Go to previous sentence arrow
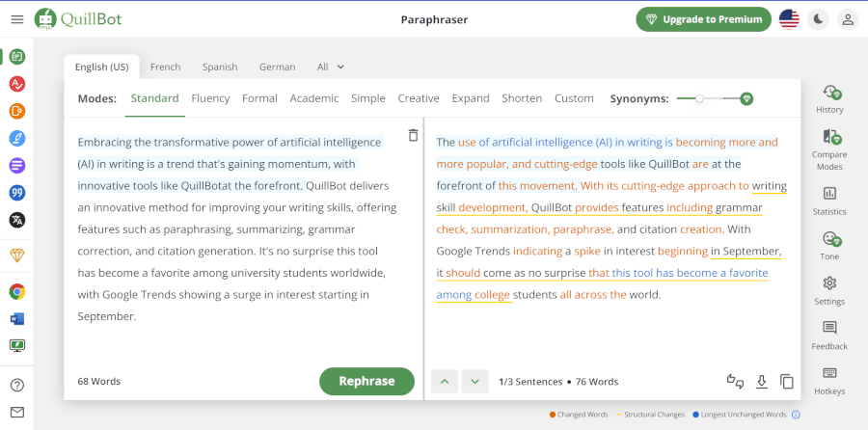The width and height of the screenshot is (868, 430). tap(445, 381)
